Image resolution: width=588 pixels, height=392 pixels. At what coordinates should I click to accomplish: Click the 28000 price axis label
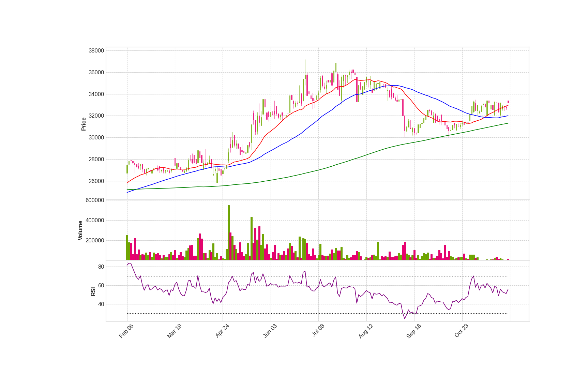[x=96, y=160]
